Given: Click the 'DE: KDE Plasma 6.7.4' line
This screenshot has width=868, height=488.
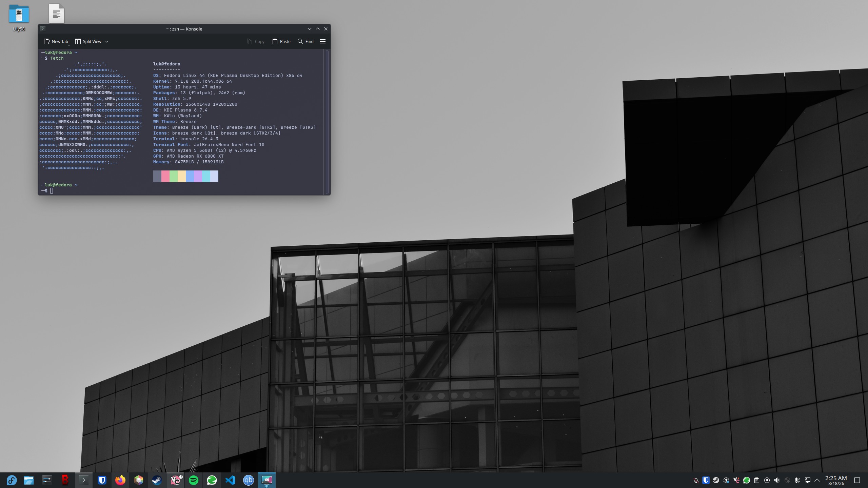Looking at the screenshot, I should [x=180, y=110].
